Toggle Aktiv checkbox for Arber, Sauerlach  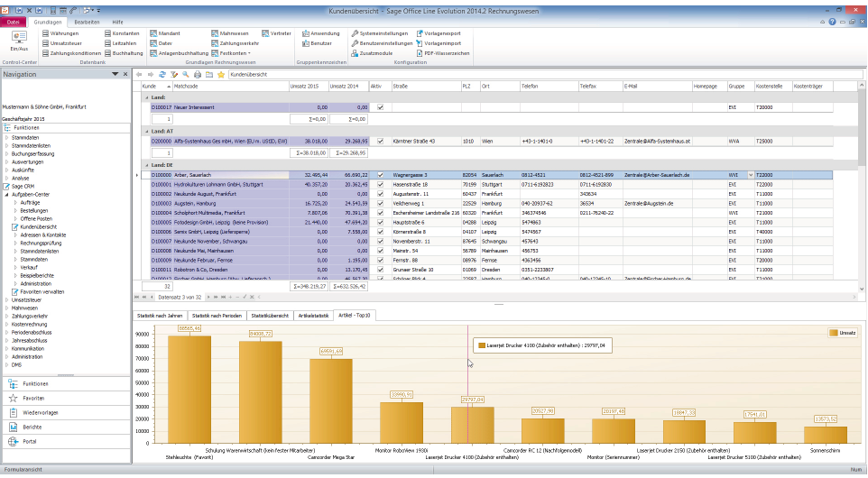coord(380,175)
